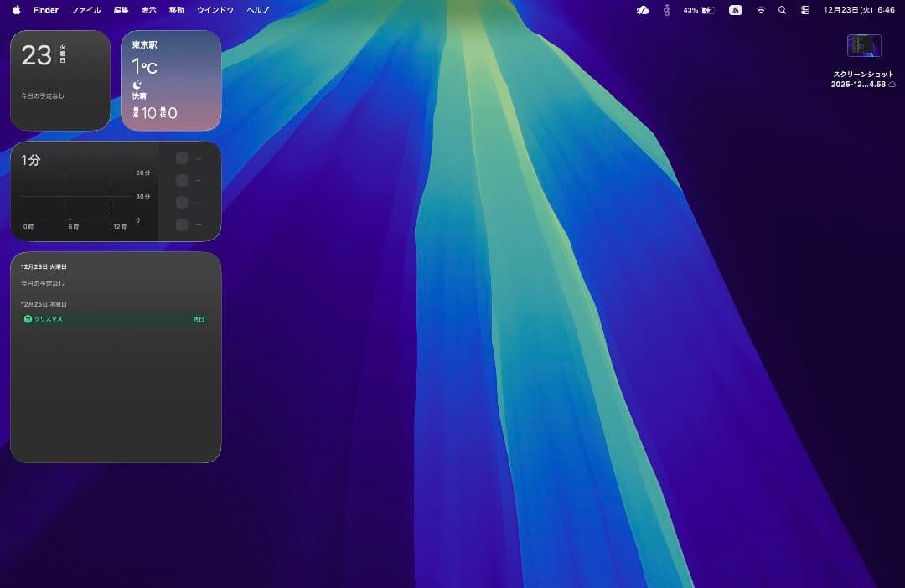Open the Wi-Fi status menu

point(761,10)
